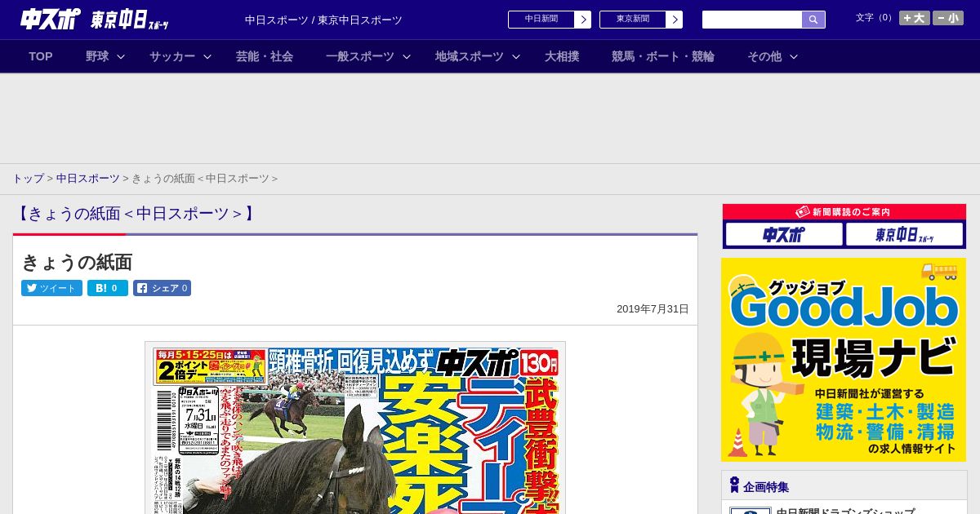Open today's newspaper front page image
The height and width of the screenshot is (514, 980).
point(355,428)
